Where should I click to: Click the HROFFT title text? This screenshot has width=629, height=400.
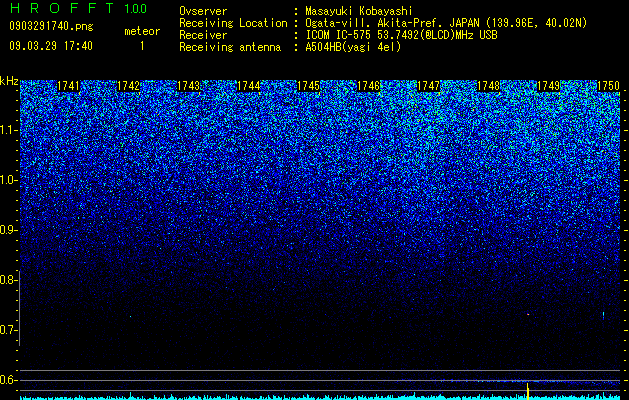62,8
